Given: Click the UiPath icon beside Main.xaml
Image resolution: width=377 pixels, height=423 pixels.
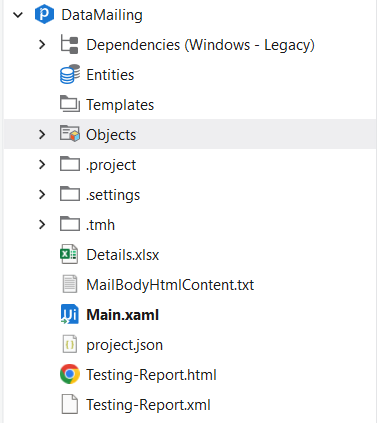Looking at the screenshot, I should [69, 314].
